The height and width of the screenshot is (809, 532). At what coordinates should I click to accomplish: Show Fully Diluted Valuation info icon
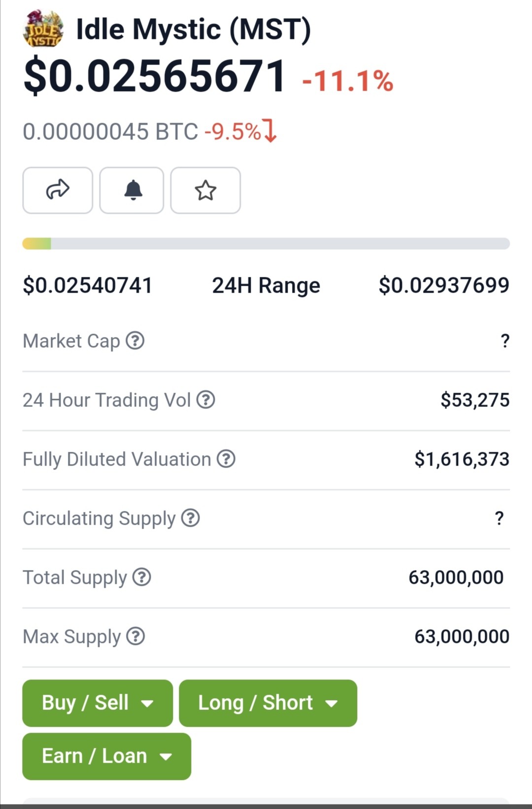[x=226, y=459]
